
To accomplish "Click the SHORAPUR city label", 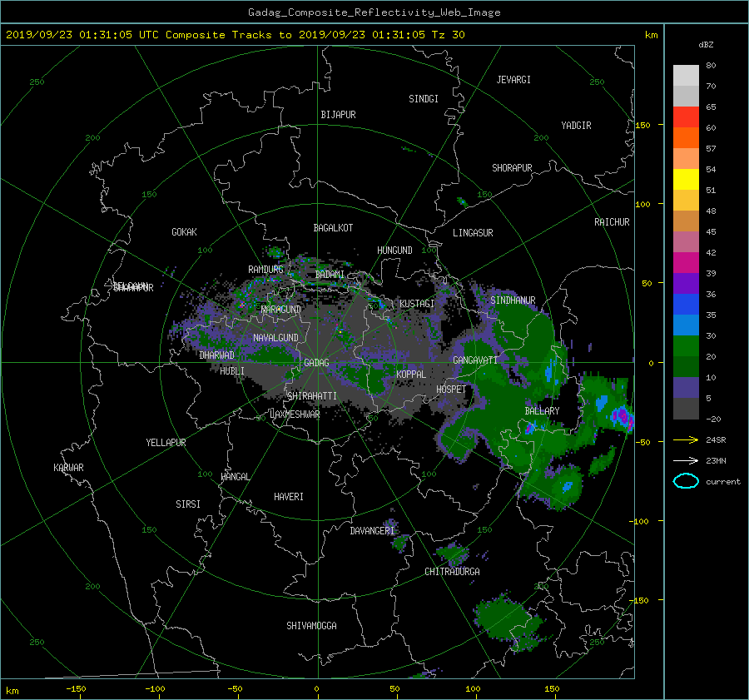I will (512, 168).
